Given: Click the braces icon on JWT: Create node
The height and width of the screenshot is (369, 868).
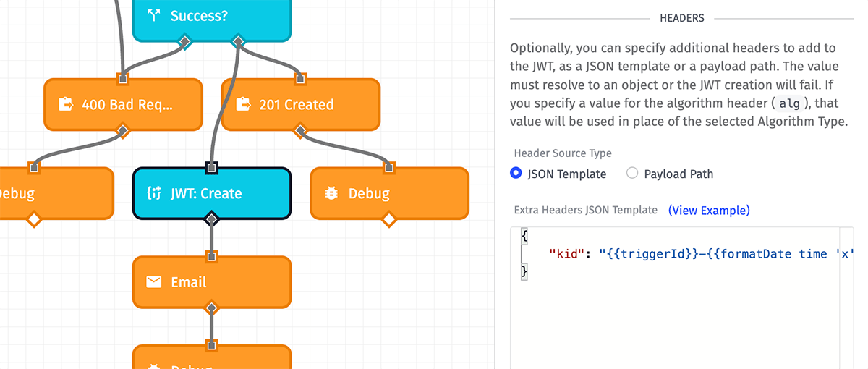Looking at the screenshot, I should pyautogui.click(x=153, y=193).
